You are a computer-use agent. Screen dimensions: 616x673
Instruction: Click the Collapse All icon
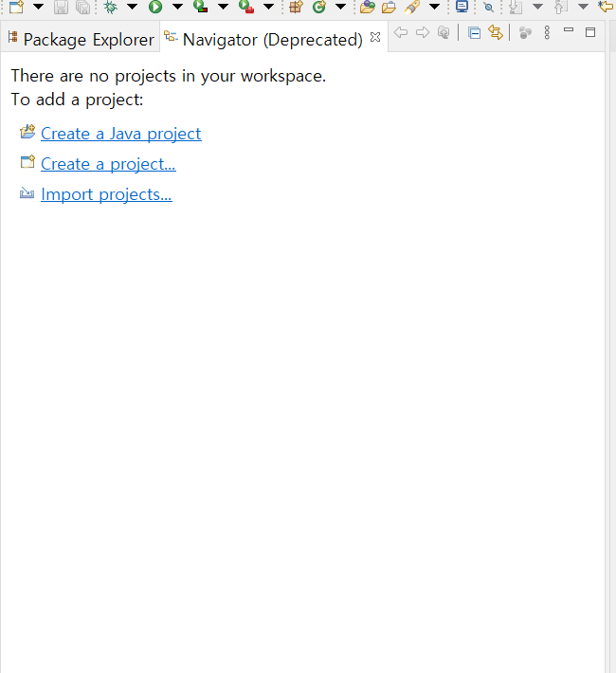(475, 33)
